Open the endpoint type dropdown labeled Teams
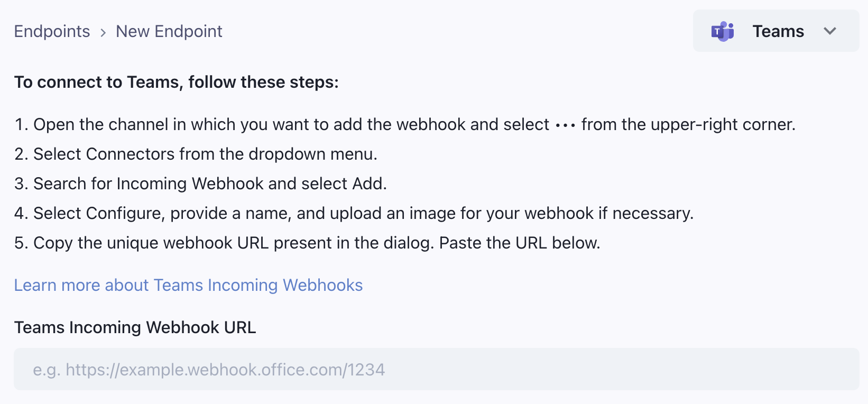868x404 pixels. tap(775, 31)
